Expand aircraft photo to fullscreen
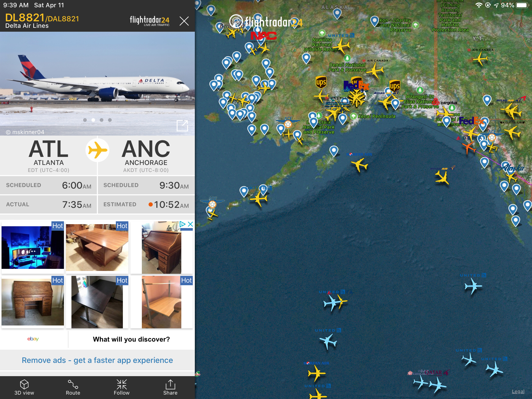The height and width of the screenshot is (399, 532). [x=182, y=126]
